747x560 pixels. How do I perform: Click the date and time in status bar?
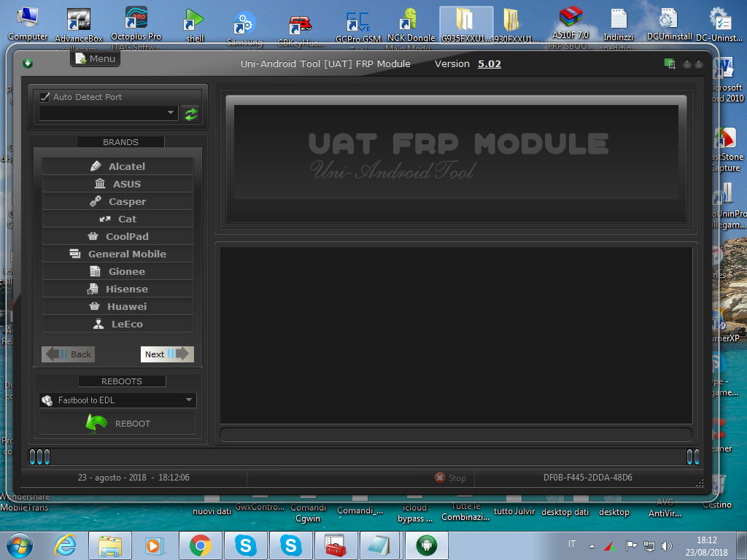(133, 477)
